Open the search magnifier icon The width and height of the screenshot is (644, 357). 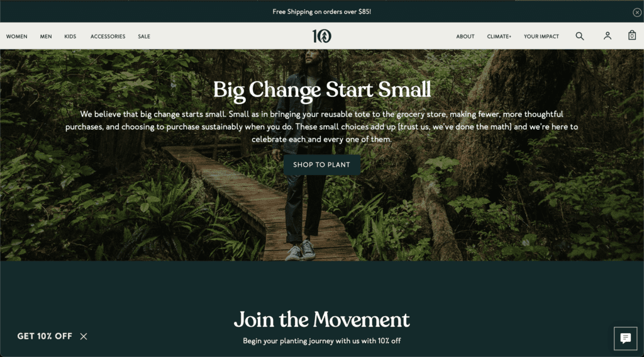579,36
